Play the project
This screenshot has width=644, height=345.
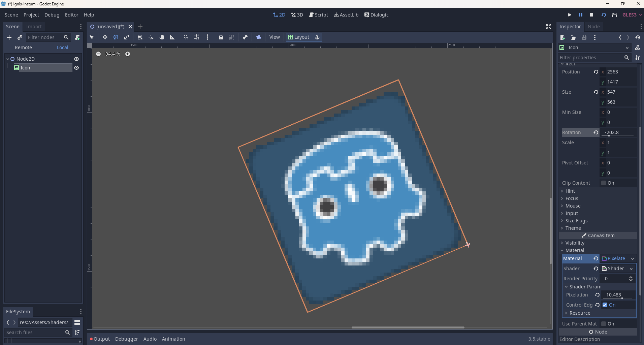pos(570,15)
